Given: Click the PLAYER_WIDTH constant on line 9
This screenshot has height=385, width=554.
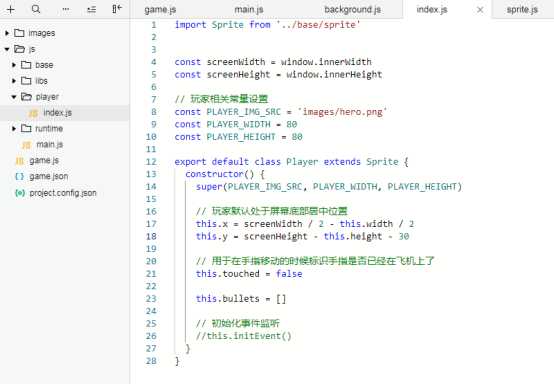Looking at the screenshot, I should point(238,124).
